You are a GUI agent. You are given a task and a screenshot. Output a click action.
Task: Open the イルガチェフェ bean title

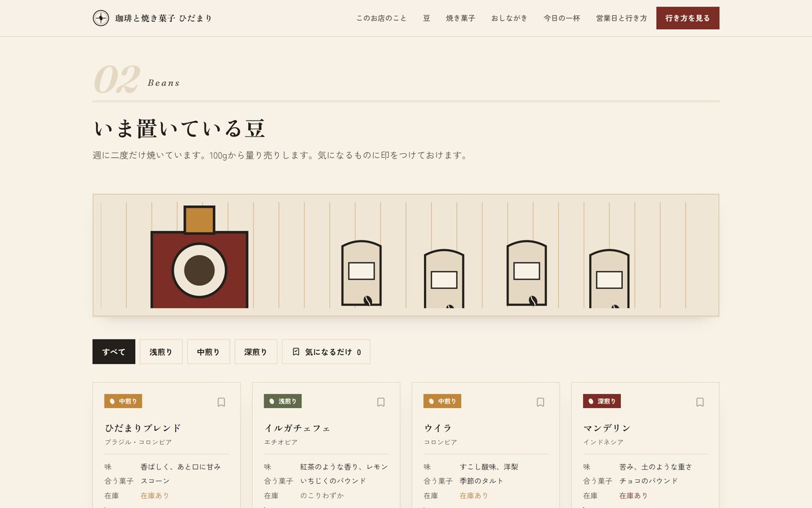point(298,427)
